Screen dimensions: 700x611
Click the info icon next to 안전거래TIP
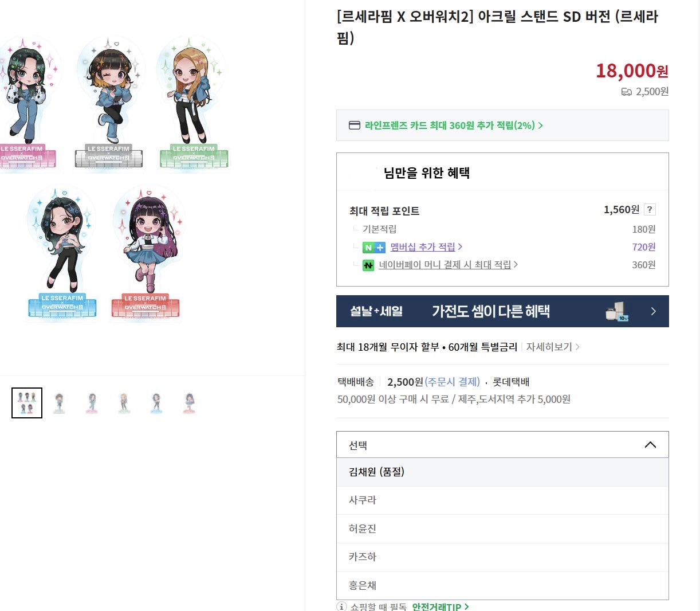pyautogui.click(x=342, y=606)
